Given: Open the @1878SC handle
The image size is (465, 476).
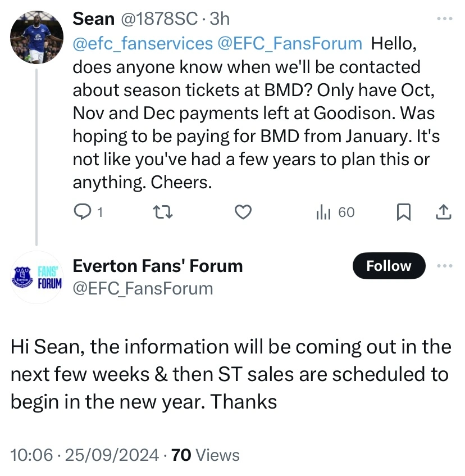Looking at the screenshot, I should 159,19.
